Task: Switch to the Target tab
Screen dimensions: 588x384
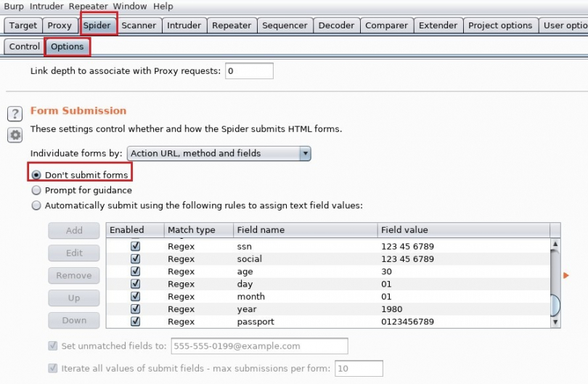Action: pyautogui.click(x=23, y=25)
